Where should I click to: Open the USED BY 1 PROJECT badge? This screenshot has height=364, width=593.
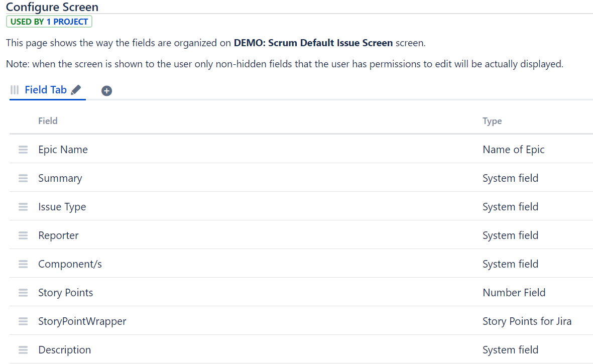click(x=49, y=22)
